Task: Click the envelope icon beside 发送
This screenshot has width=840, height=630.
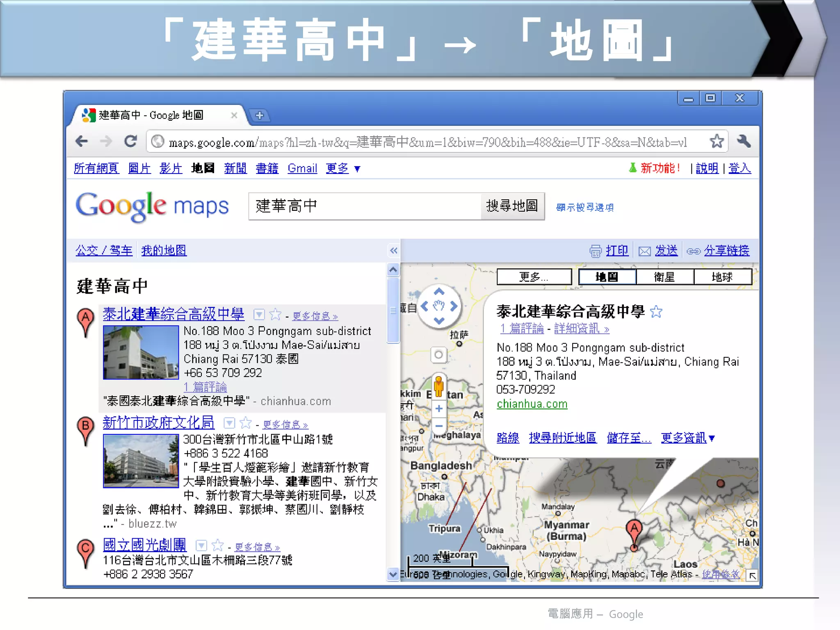Action: 645,251
